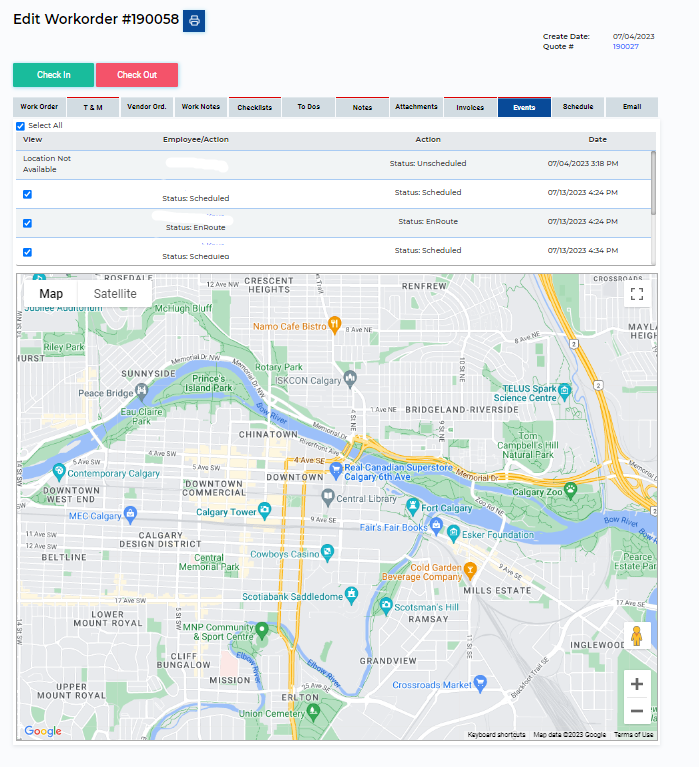Image resolution: width=699 pixels, height=767 pixels.
Task: Click Crossroads Market shopping marker
Action: (x=480, y=683)
